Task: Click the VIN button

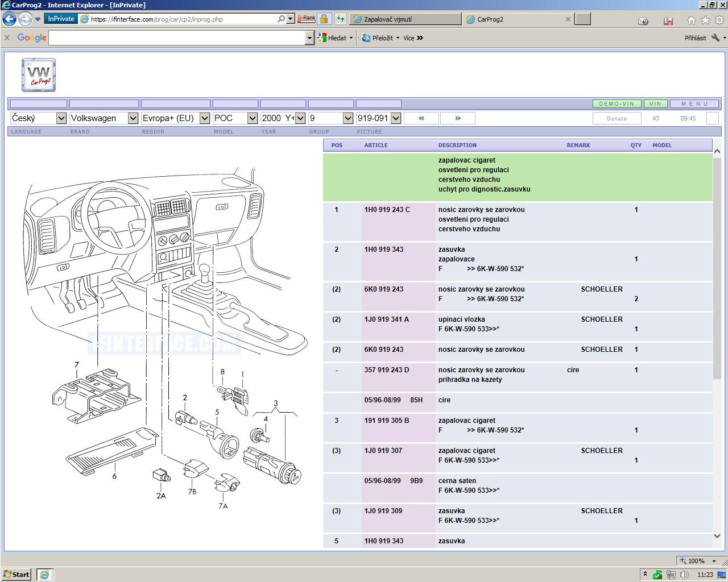Action: 656,104
